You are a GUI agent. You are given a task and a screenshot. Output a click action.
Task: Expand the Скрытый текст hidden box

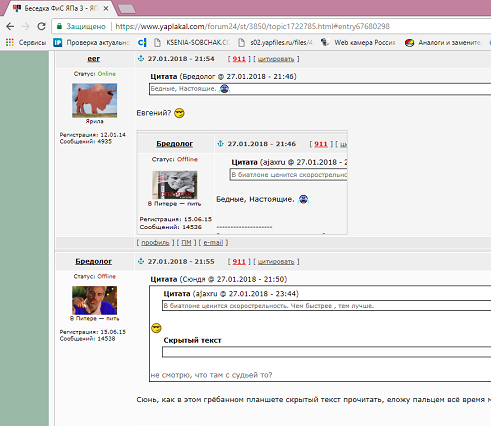[x=327, y=352]
